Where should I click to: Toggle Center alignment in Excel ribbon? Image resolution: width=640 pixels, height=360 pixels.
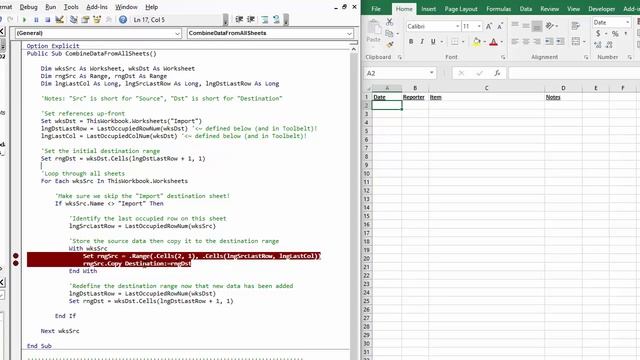coord(526,42)
